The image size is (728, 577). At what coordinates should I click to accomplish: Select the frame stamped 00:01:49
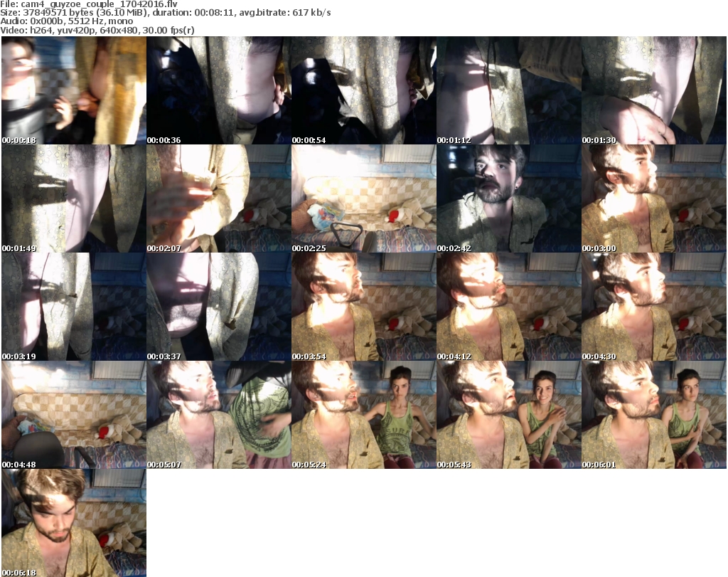pos(74,198)
